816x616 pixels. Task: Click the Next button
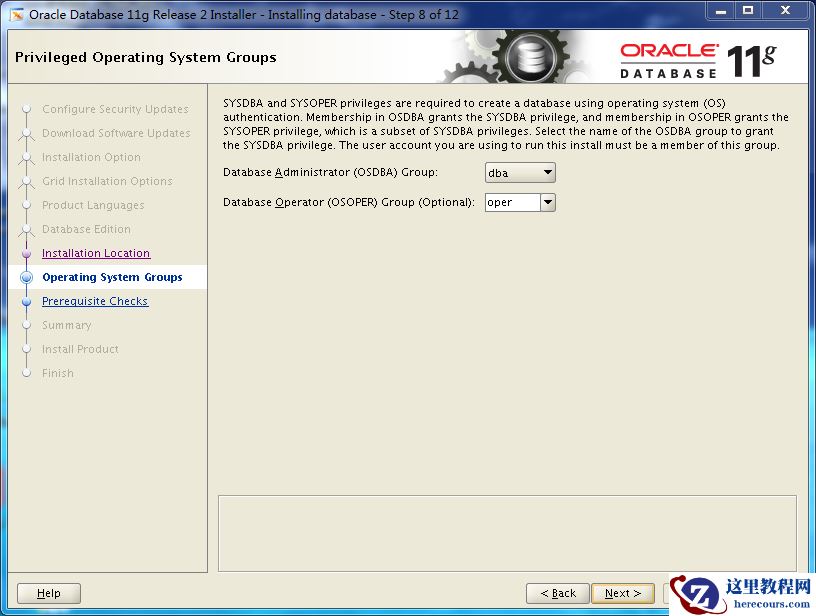point(622,593)
